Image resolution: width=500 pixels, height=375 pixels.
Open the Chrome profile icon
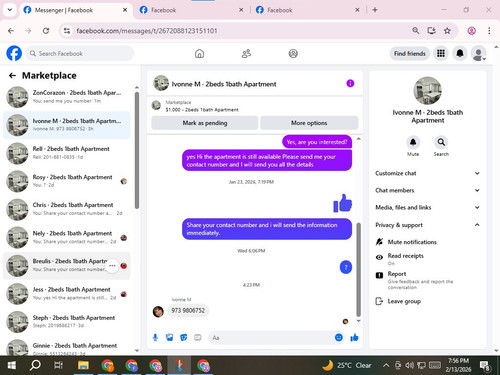[x=471, y=31]
